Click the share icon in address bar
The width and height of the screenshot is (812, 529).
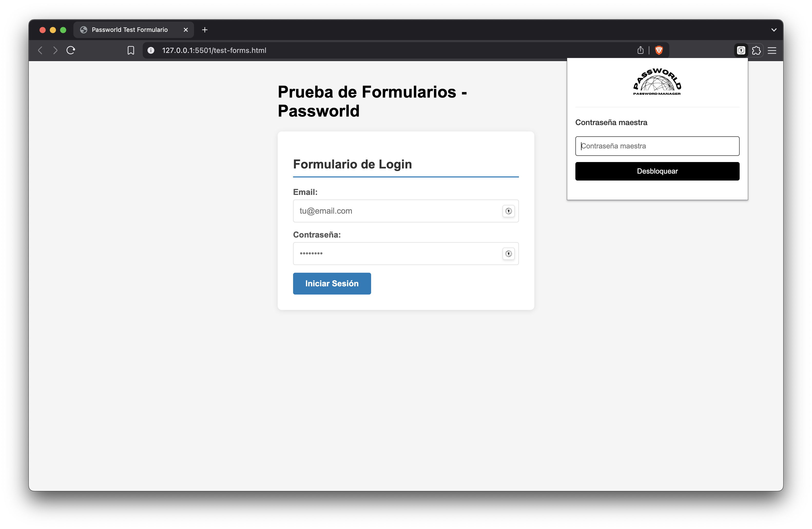[x=640, y=50]
